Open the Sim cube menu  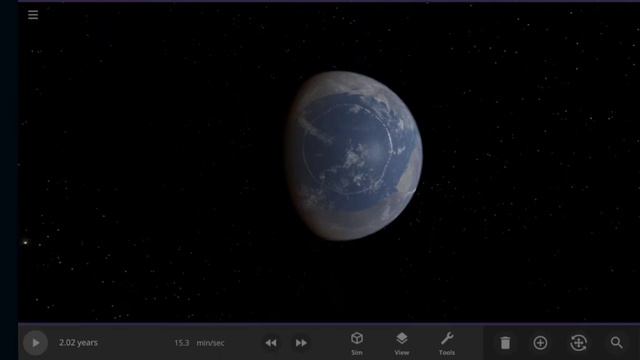[357, 343]
